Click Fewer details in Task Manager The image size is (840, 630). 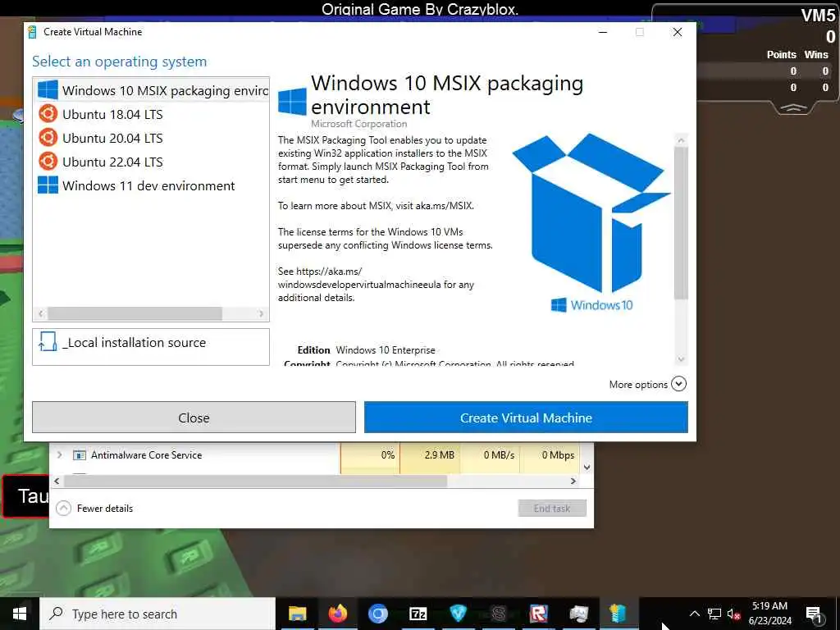[104, 509]
